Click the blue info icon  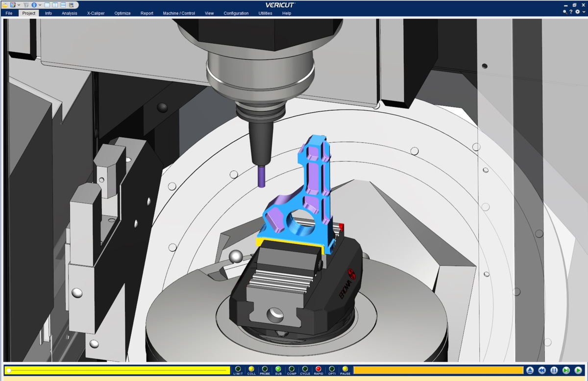pos(34,5)
